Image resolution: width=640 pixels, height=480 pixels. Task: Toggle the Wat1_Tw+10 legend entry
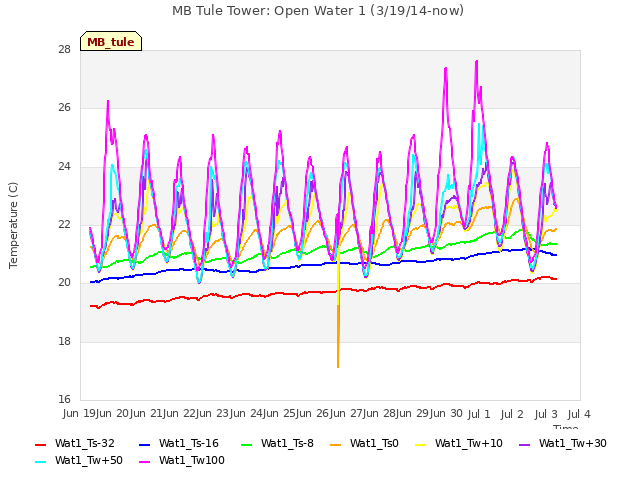[459, 444]
